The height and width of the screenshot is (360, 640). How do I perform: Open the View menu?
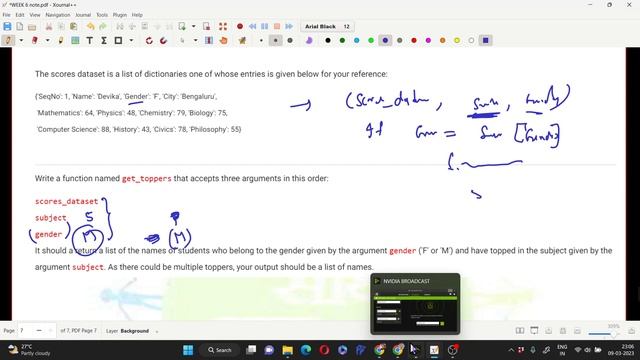35,15
